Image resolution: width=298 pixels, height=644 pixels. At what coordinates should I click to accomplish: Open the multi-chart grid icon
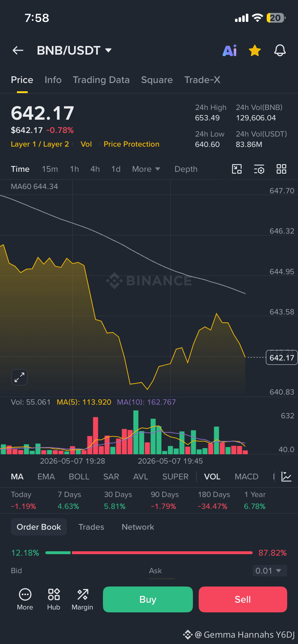point(281,169)
